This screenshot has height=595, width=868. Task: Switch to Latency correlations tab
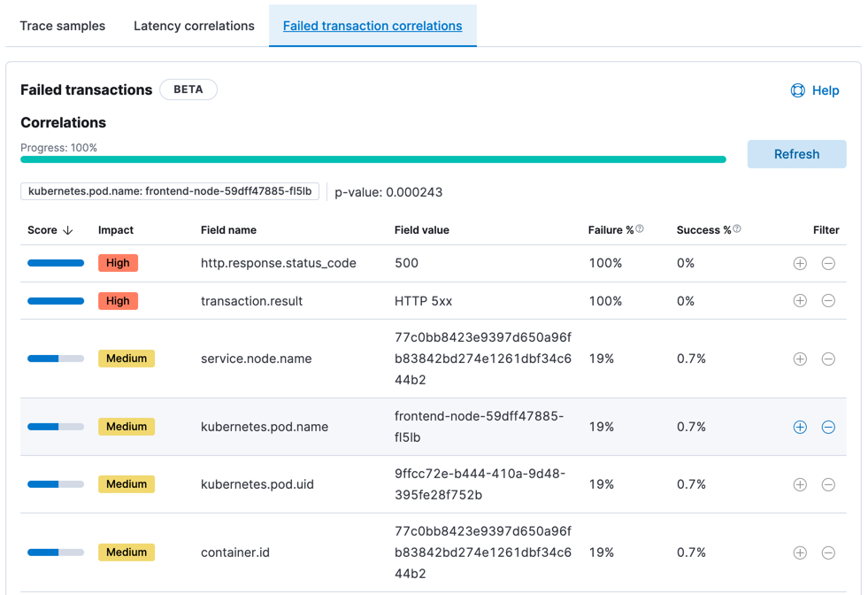(x=194, y=26)
